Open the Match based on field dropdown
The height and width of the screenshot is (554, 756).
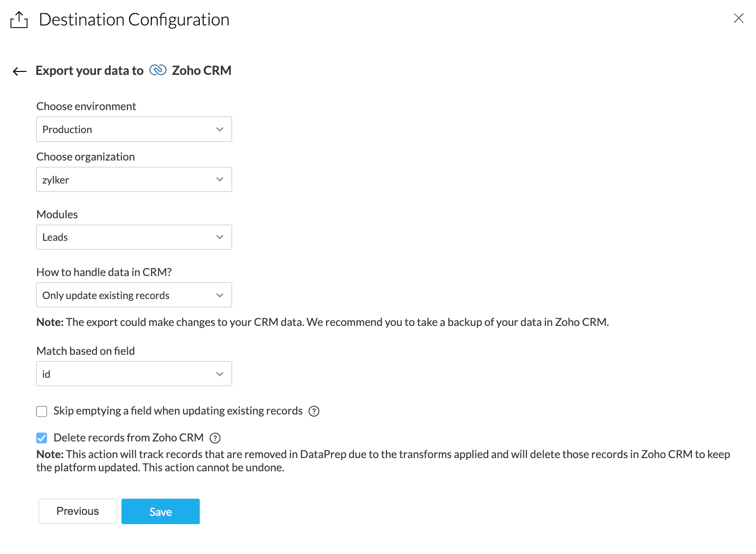[134, 374]
